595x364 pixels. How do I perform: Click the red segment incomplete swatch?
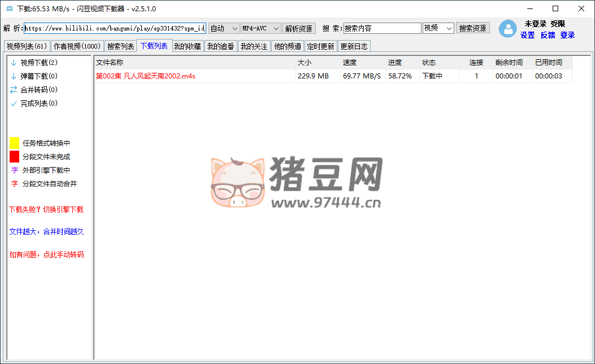click(x=14, y=156)
